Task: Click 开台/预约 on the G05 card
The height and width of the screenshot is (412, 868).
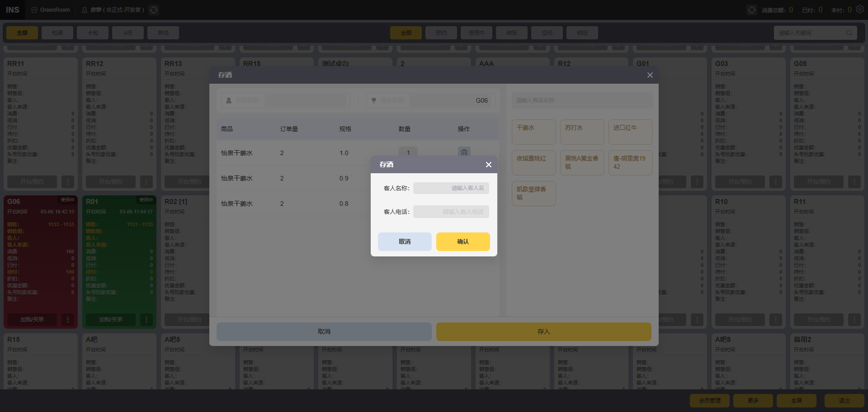Action: [x=819, y=182]
